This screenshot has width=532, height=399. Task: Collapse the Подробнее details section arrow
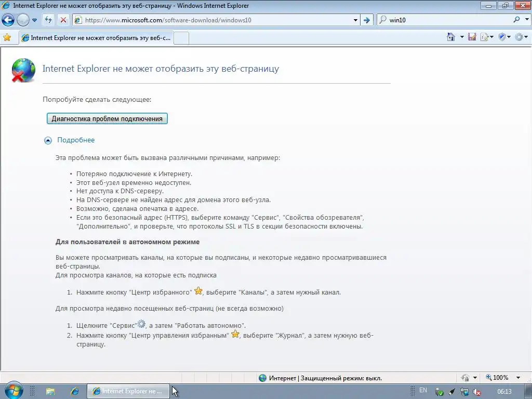tap(48, 140)
